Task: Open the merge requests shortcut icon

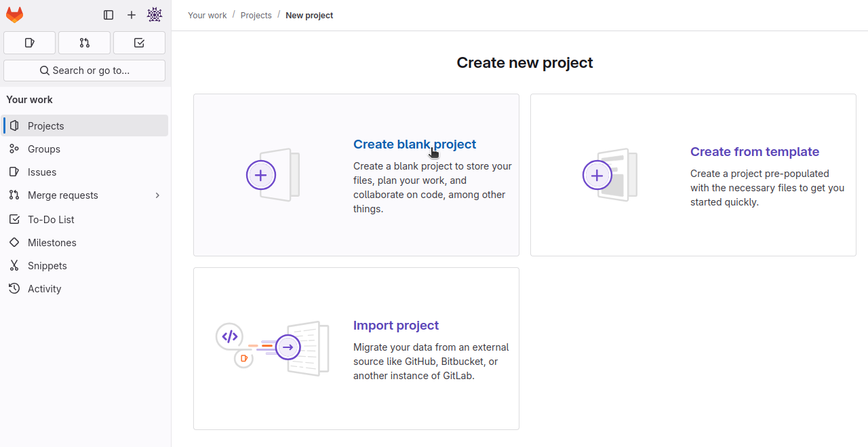Action: [x=84, y=42]
